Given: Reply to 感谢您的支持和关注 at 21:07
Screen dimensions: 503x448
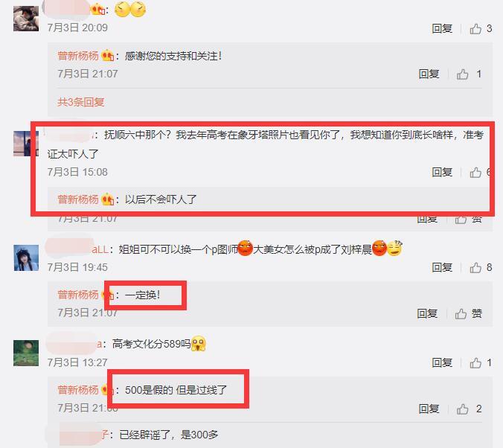Looking at the screenshot, I should point(429,74).
